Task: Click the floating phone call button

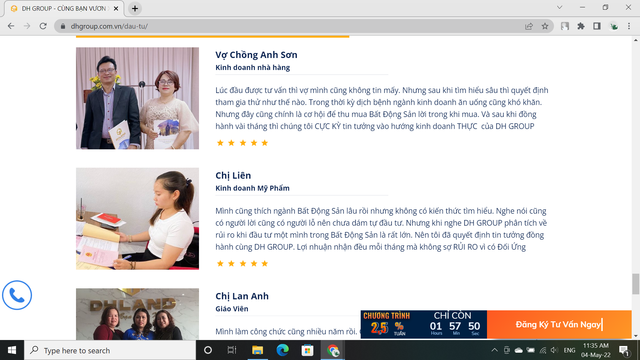Action: click(17, 295)
